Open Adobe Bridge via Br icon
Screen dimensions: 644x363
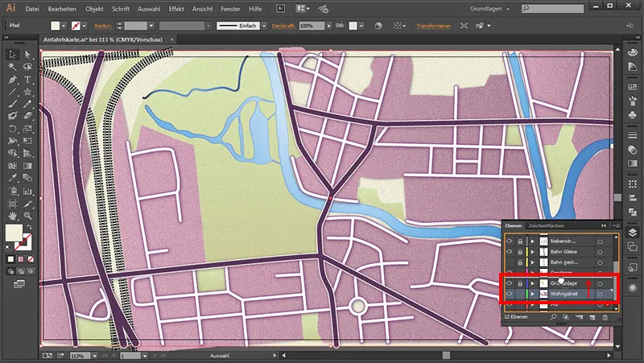[x=280, y=8]
